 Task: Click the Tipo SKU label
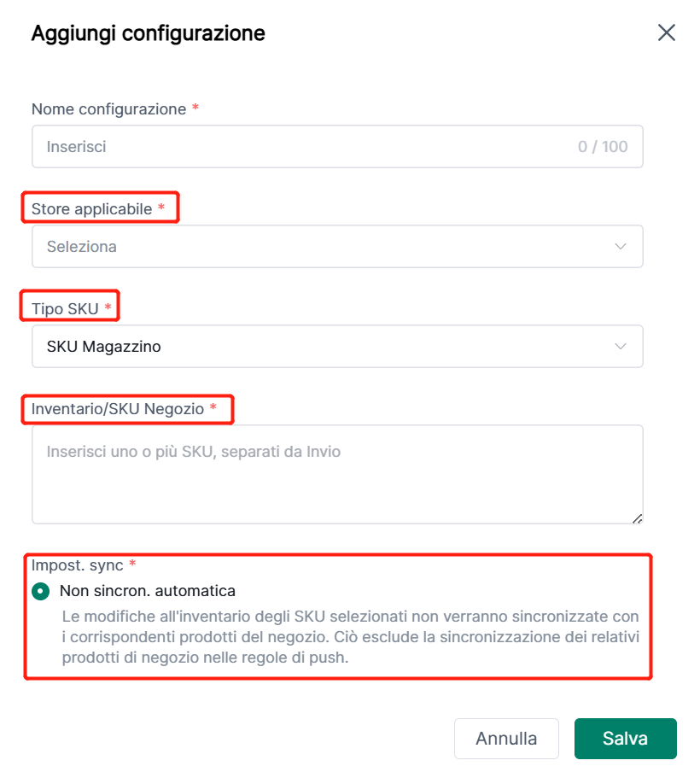point(65,309)
